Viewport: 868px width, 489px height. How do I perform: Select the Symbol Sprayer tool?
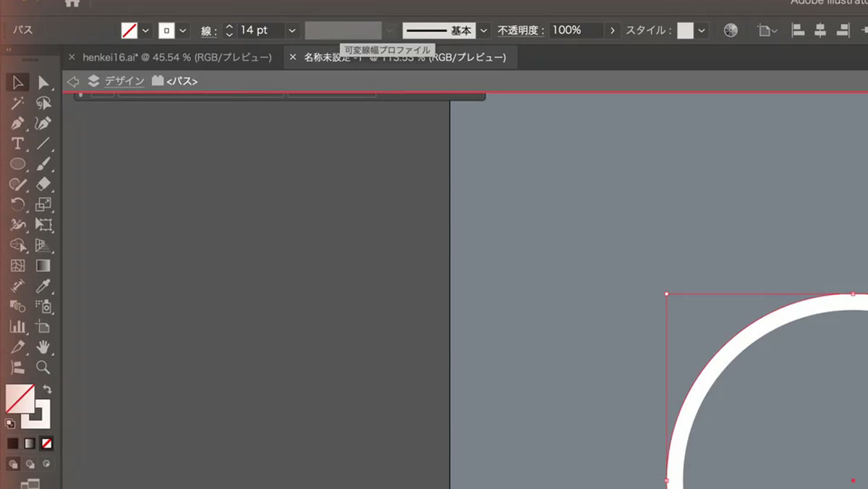click(43, 307)
